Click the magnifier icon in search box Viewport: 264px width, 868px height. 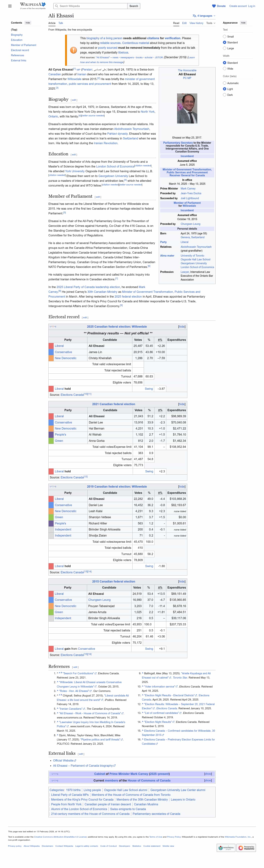[57, 6]
